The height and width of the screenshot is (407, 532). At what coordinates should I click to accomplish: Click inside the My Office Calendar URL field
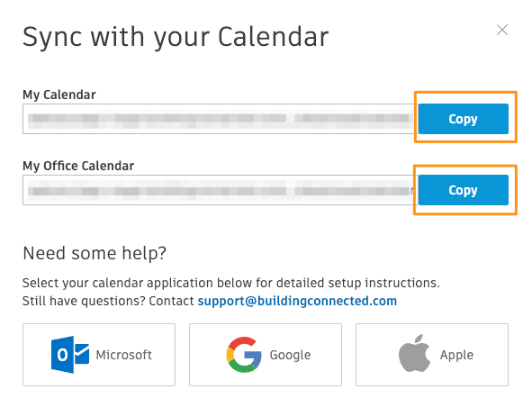(221, 190)
